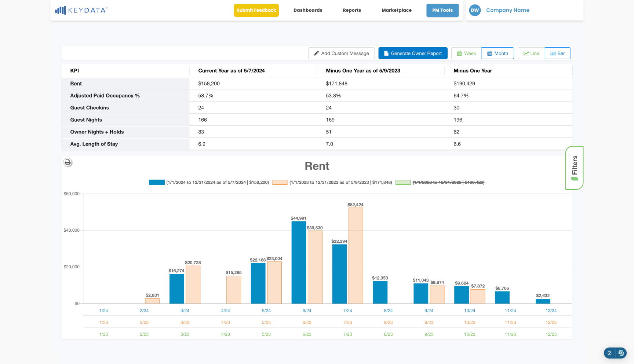634x364 pixels.
Task: Expand the Filters side panel
Action: 575,168
